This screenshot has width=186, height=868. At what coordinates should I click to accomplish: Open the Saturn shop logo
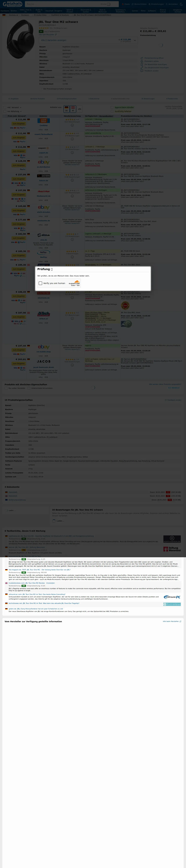coord(44,176)
